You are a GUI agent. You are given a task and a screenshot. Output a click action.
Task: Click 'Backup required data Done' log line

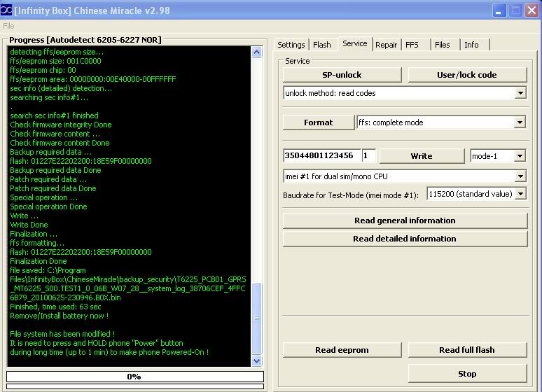click(x=55, y=170)
